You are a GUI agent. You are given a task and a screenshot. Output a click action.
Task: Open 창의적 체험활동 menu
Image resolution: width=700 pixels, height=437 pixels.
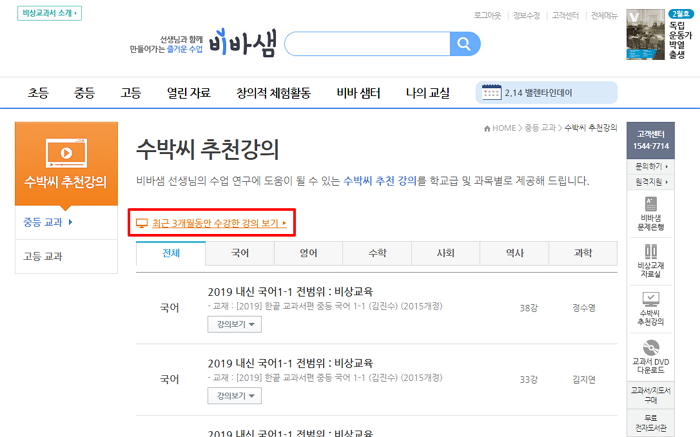pyautogui.click(x=273, y=93)
